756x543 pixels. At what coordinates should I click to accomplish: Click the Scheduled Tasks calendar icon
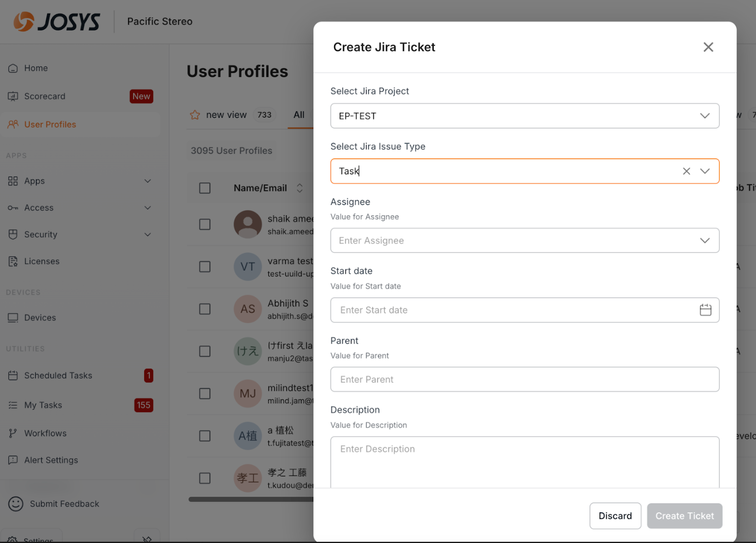tap(13, 376)
